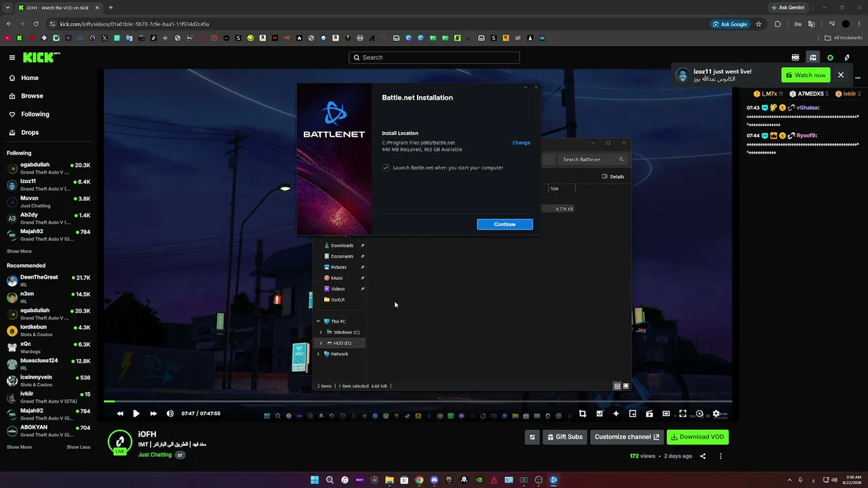
Task: Open Windows Start menu
Action: point(315,480)
